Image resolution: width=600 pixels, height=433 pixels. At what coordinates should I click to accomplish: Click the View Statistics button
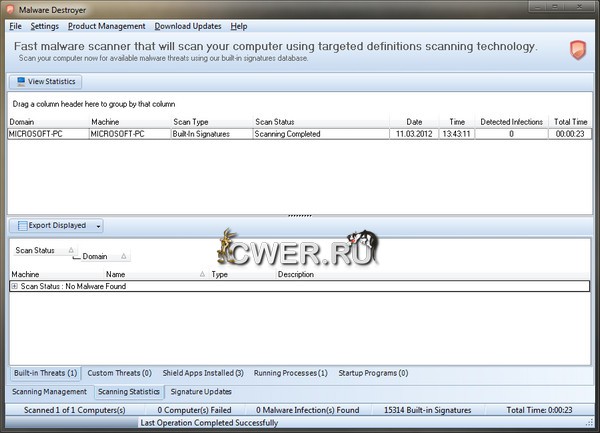pyautogui.click(x=46, y=81)
